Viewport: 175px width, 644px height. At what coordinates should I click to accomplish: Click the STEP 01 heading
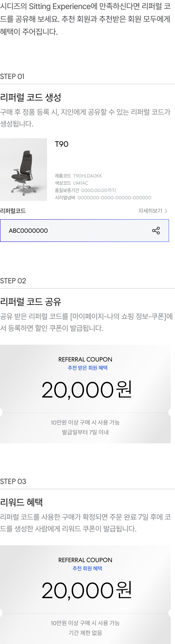point(12,76)
